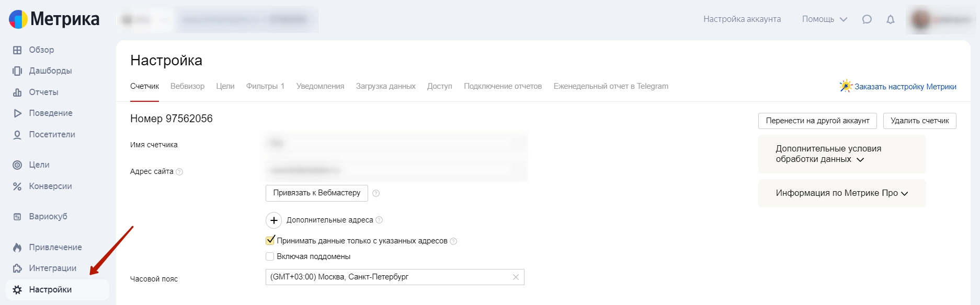The width and height of the screenshot is (980, 305).
Task: Click help icon after Принимать данные checkbox
Action: [x=453, y=241]
